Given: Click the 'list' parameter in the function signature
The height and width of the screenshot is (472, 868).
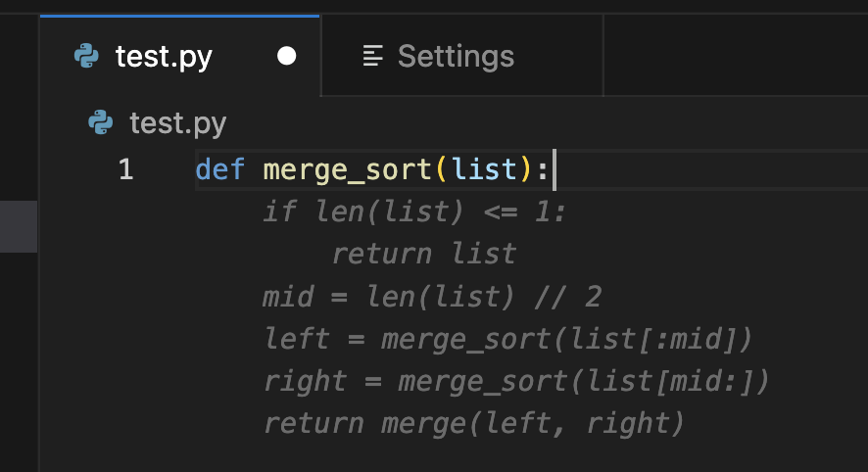Looking at the screenshot, I should click(x=484, y=169).
